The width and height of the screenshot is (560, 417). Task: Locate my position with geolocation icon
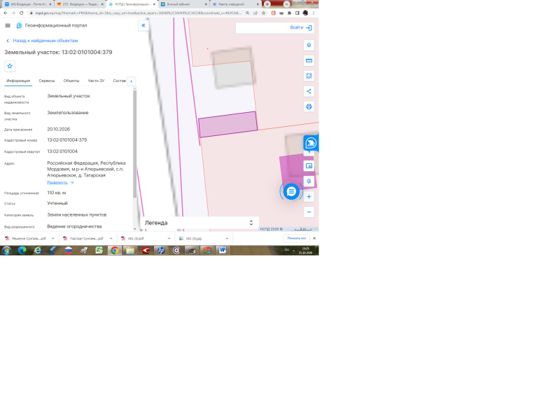(x=309, y=181)
